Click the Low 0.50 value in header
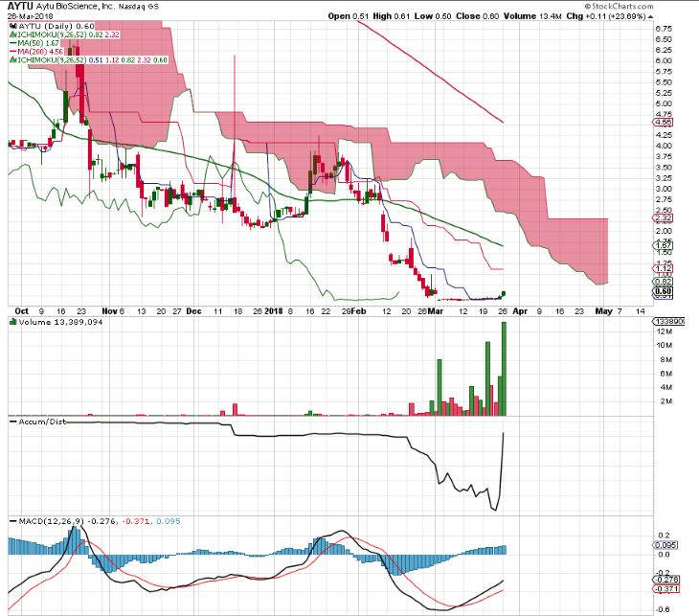 pos(433,16)
